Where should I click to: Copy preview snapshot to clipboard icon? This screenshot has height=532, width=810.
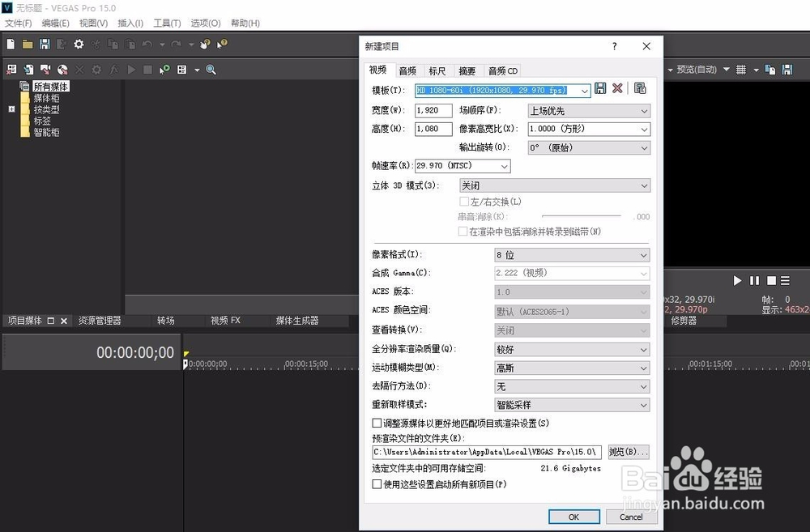tap(770, 70)
